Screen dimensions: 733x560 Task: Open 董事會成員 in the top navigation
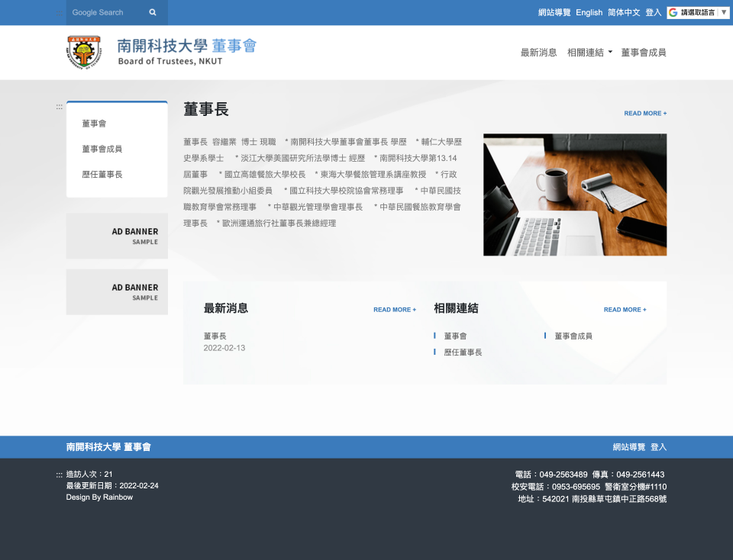coord(643,53)
